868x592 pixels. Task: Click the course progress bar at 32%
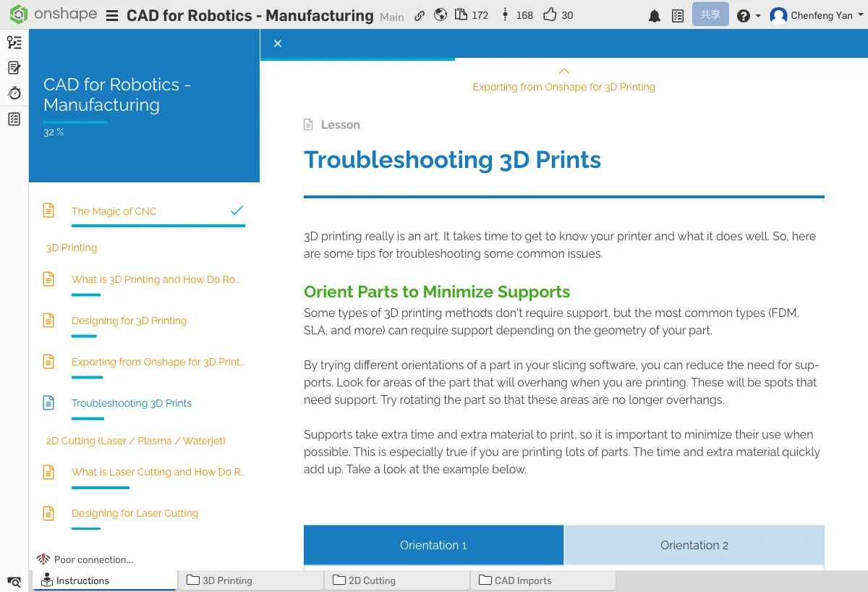pyautogui.click(x=75, y=122)
